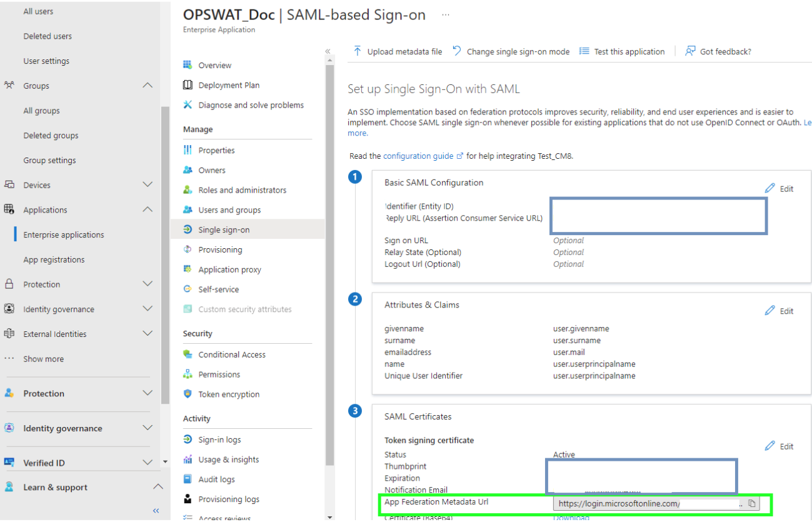Collapse the Learn & support chevron
This screenshot has height=527, width=812.
(x=158, y=487)
